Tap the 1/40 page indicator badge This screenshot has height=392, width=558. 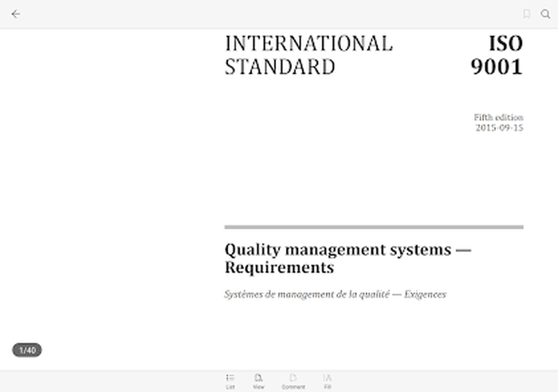point(27,350)
